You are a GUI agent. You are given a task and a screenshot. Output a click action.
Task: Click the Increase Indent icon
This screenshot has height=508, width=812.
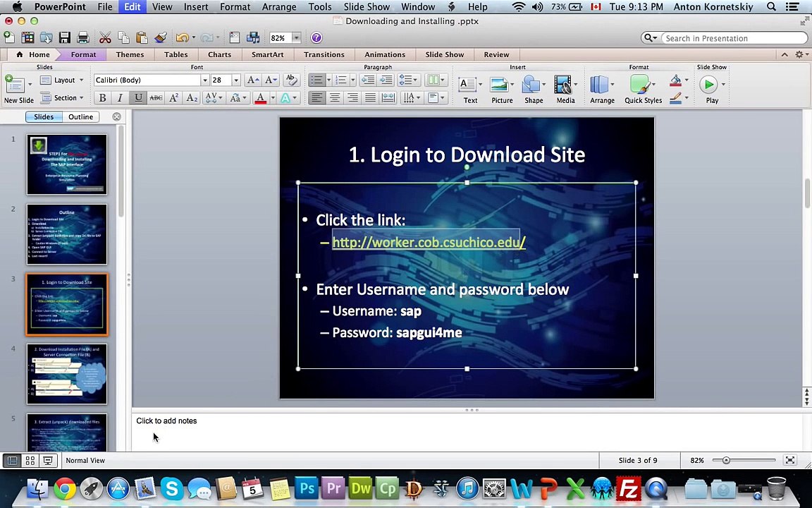pyautogui.click(x=386, y=80)
